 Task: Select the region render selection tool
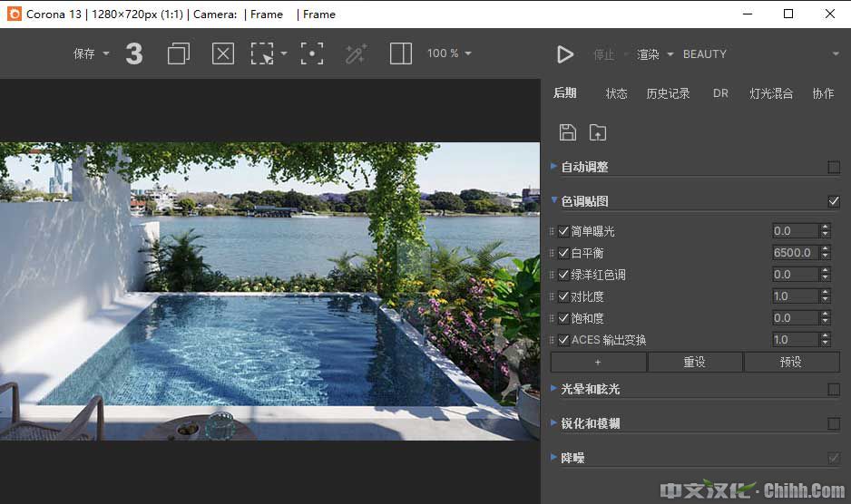click(x=263, y=54)
